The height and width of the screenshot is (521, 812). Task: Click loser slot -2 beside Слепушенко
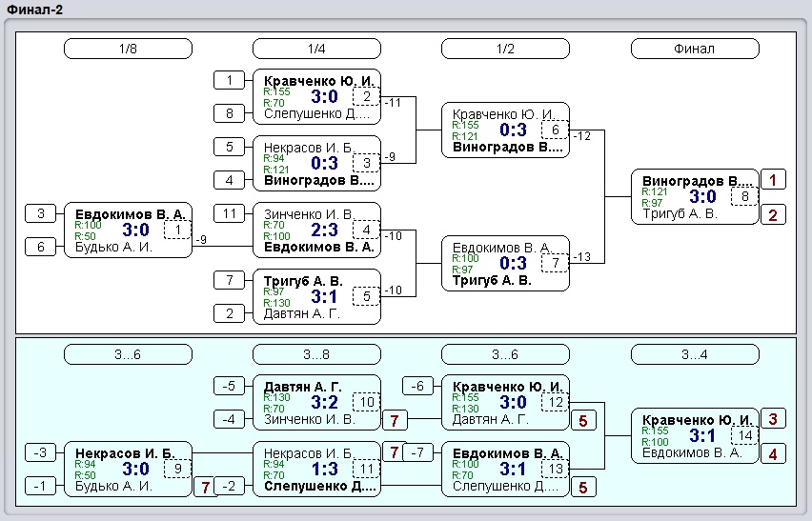pos(230,486)
